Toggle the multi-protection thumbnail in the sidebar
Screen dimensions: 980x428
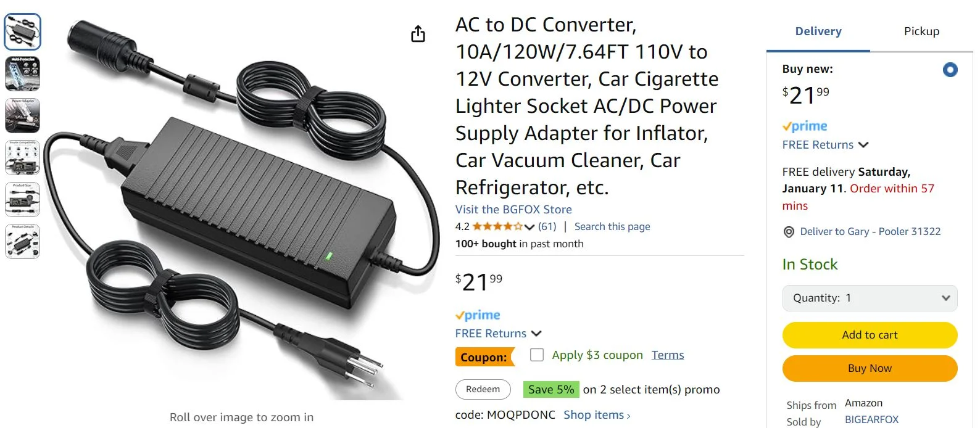(23, 73)
